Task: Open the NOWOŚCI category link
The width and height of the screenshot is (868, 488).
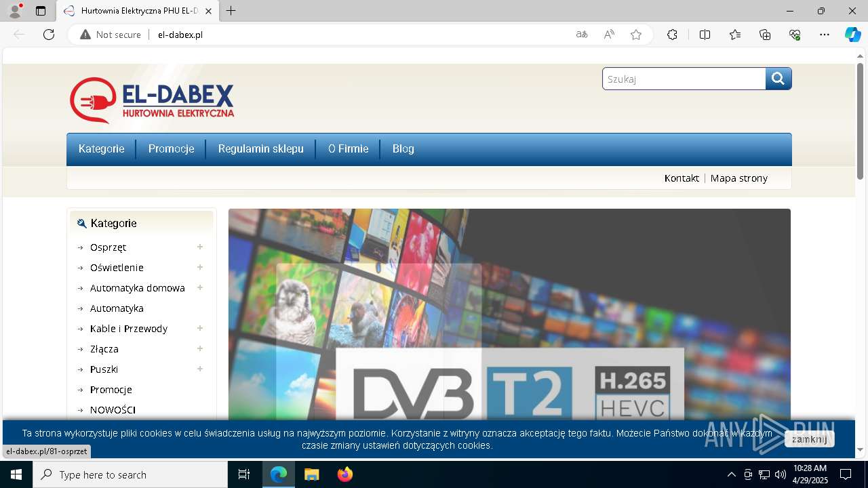Action: tap(113, 410)
